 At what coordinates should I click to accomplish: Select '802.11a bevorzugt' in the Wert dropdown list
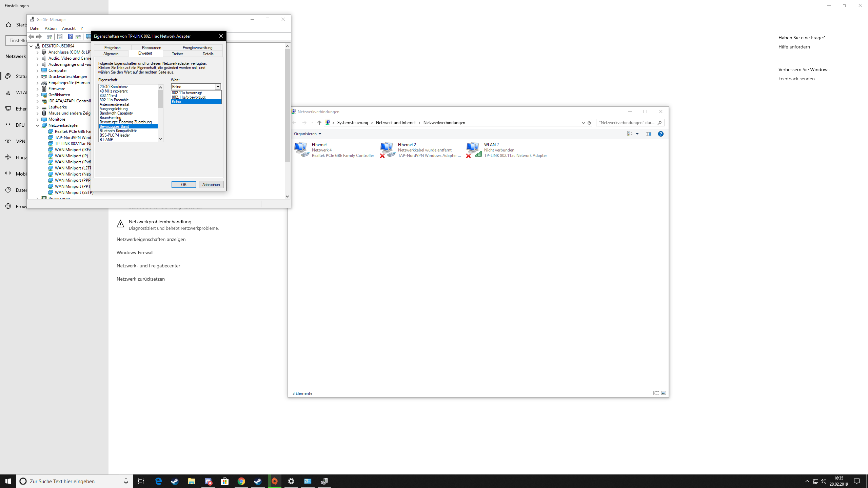click(x=187, y=93)
